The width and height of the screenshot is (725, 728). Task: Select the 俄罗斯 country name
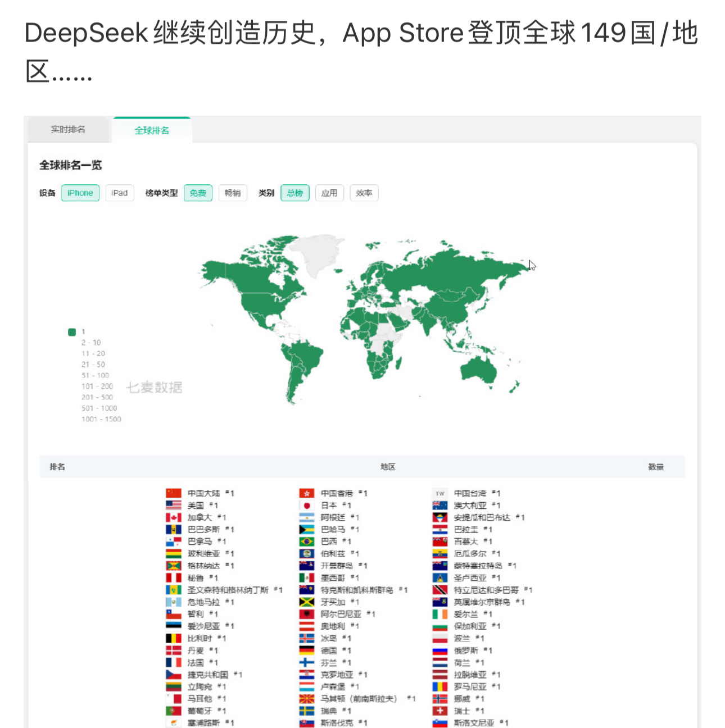click(466, 650)
